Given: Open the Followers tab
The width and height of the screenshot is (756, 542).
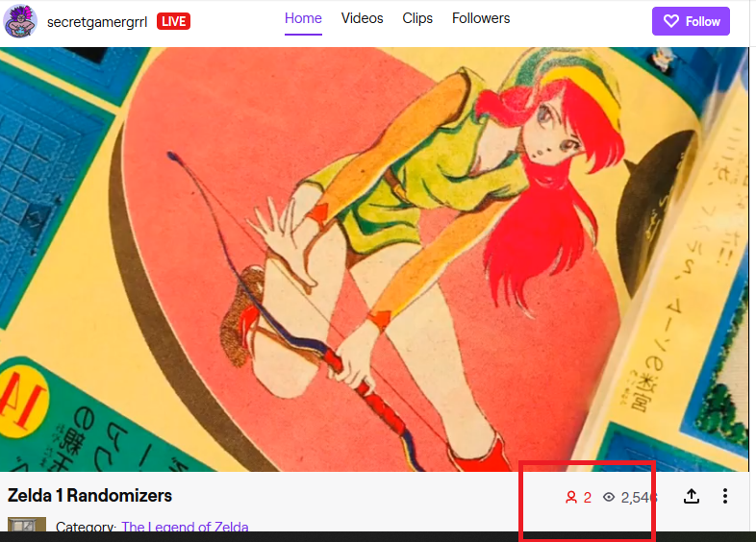Looking at the screenshot, I should point(481,18).
